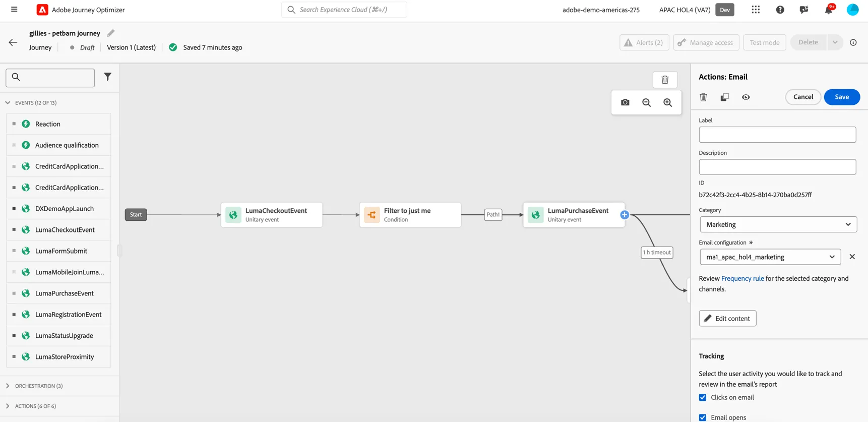Click Manage access

pos(706,42)
